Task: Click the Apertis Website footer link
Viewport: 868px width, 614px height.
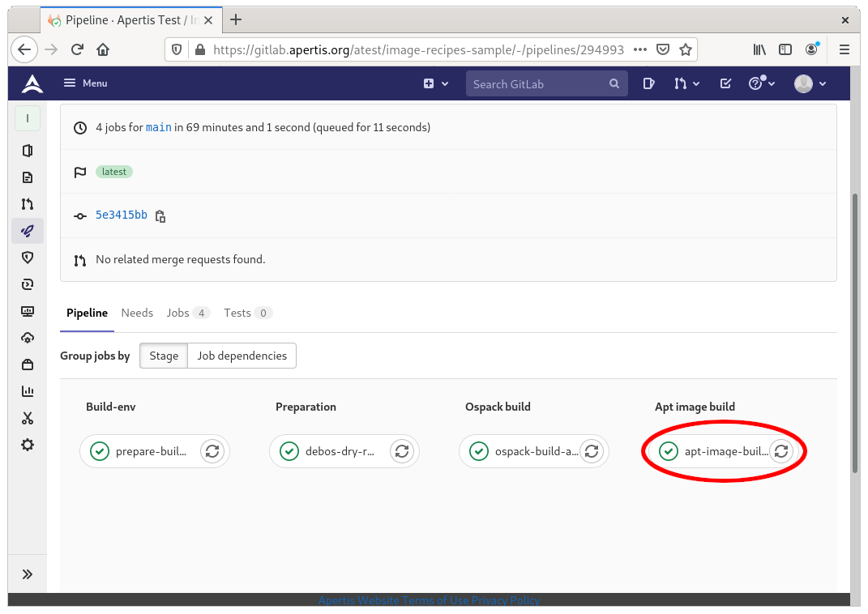Action: 359,600
